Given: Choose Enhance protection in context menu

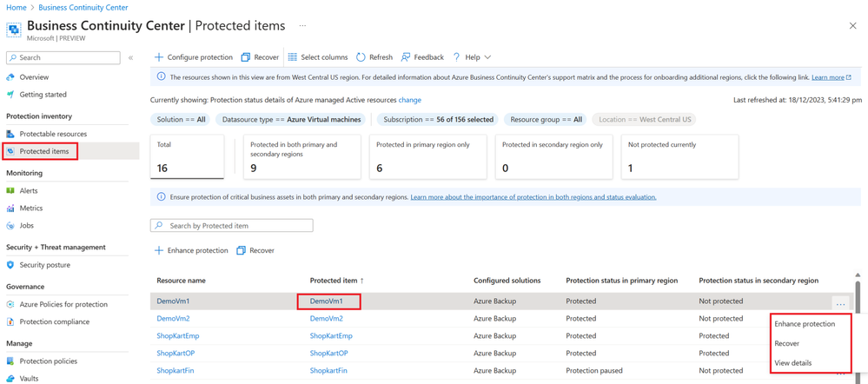Looking at the screenshot, I should [x=805, y=324].
